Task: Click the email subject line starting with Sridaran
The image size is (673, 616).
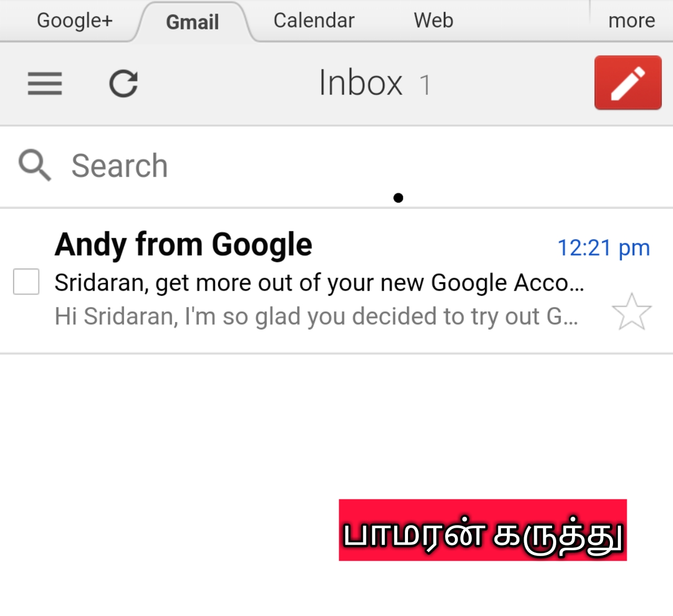Action: [x=319, y=283]
